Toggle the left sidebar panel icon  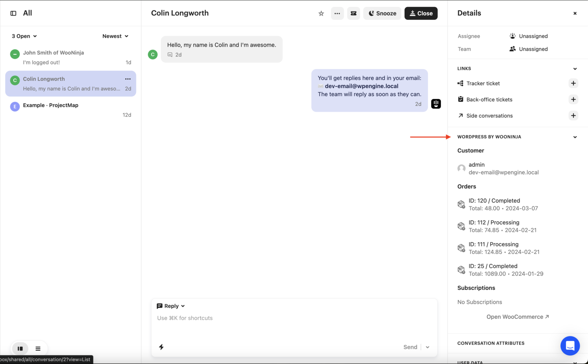click(13, 13)
